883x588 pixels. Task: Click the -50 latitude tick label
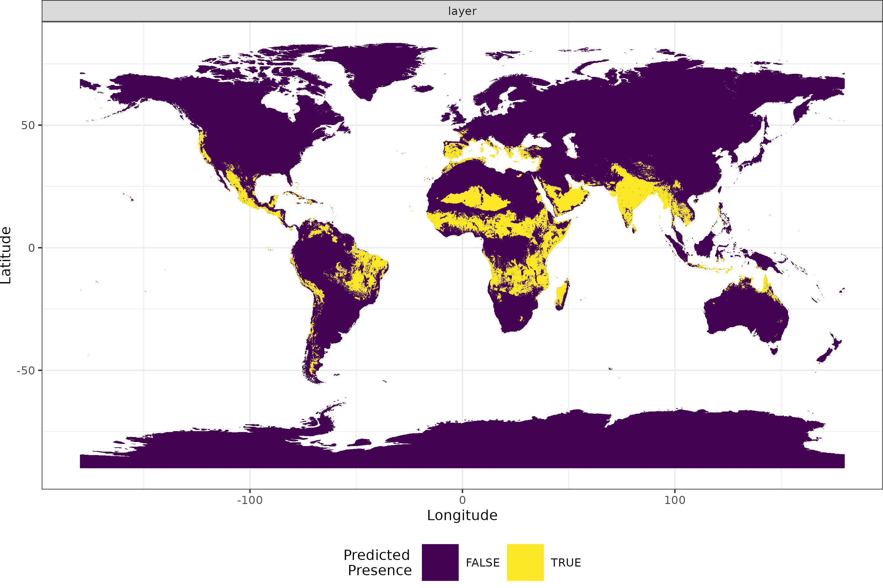pos(26,370)
